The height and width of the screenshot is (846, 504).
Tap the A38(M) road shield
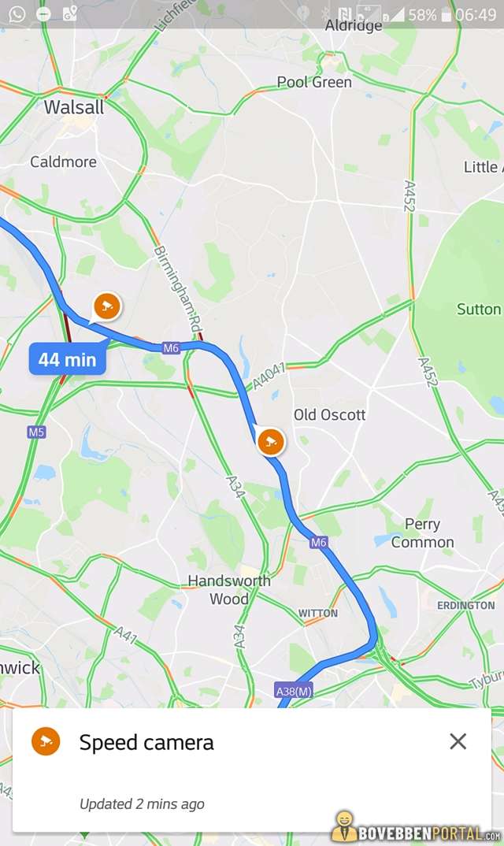click(294, 691)
